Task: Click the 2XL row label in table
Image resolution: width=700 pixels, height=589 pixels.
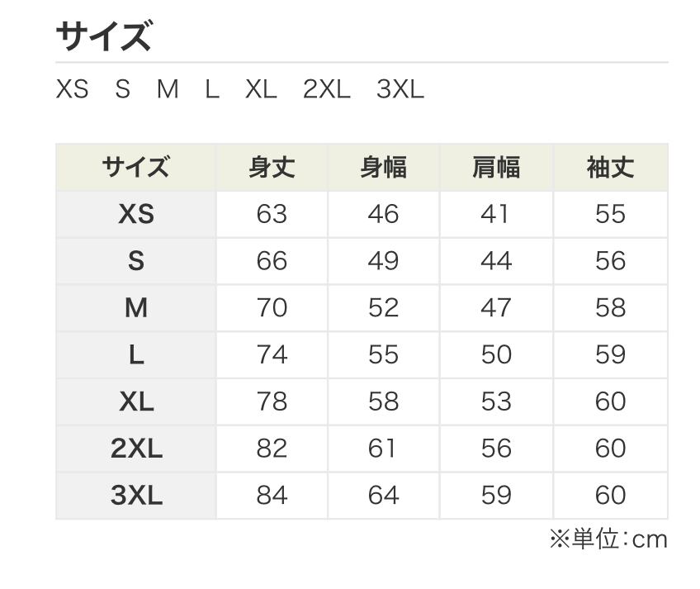Action: (x=136, y=449)
